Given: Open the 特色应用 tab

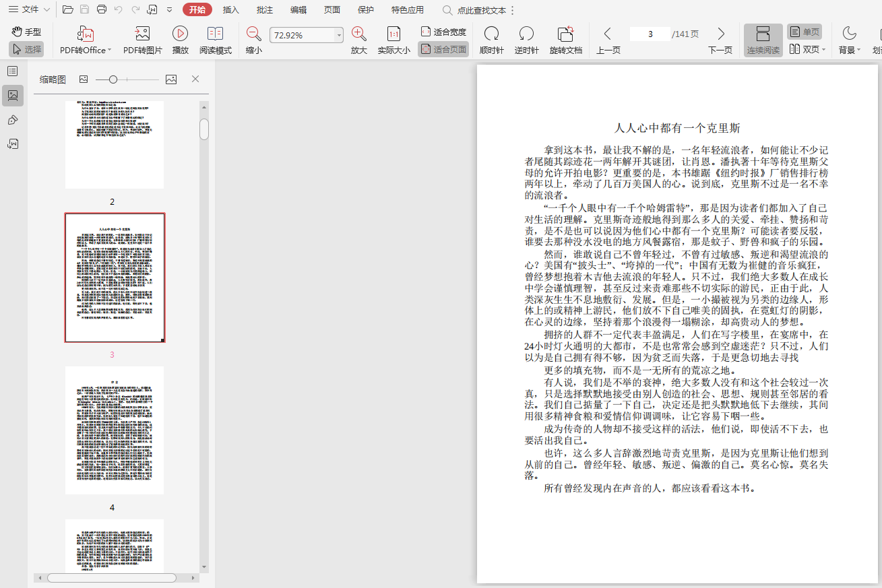Looking at the screenshot, I should [x=408, y=9].
